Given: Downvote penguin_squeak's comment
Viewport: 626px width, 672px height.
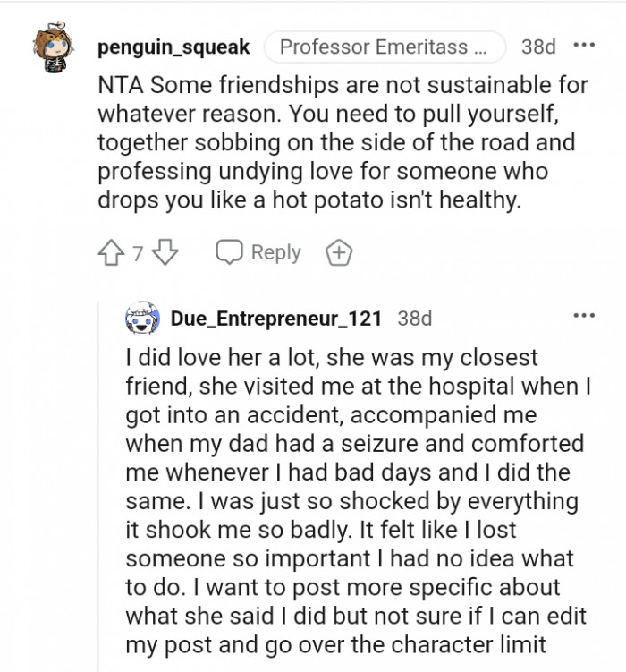Looking at the screenshot, I should tap(165, 253).
